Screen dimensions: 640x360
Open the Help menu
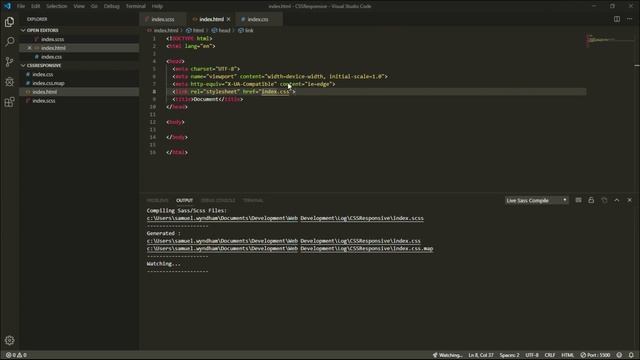coord(157,6)
